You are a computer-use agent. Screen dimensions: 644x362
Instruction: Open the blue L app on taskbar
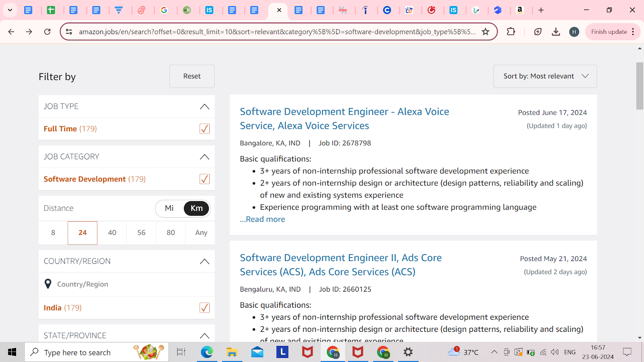pos(282,352)
